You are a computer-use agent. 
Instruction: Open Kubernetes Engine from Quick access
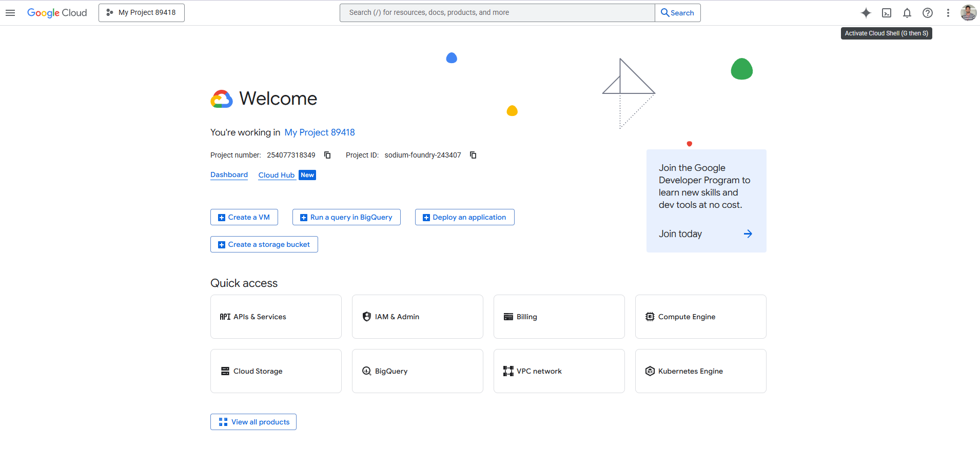700,371
